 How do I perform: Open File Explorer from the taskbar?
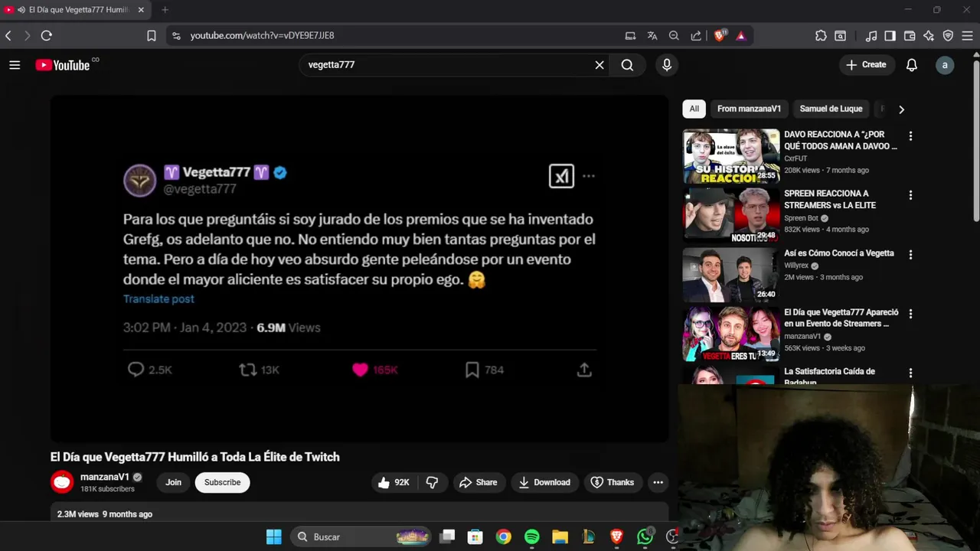tap(560, 537)
